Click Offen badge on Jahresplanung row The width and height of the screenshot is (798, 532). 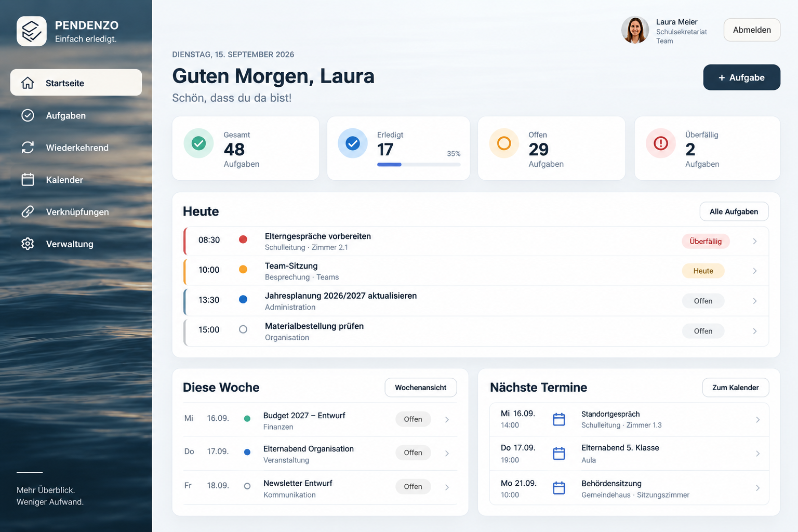[703, 301]
